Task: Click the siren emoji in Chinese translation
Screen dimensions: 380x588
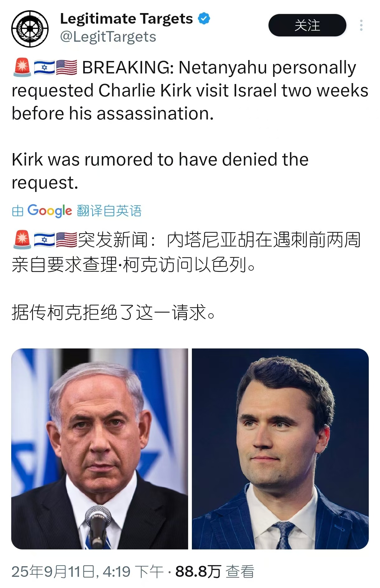Action: coord(22,240)
